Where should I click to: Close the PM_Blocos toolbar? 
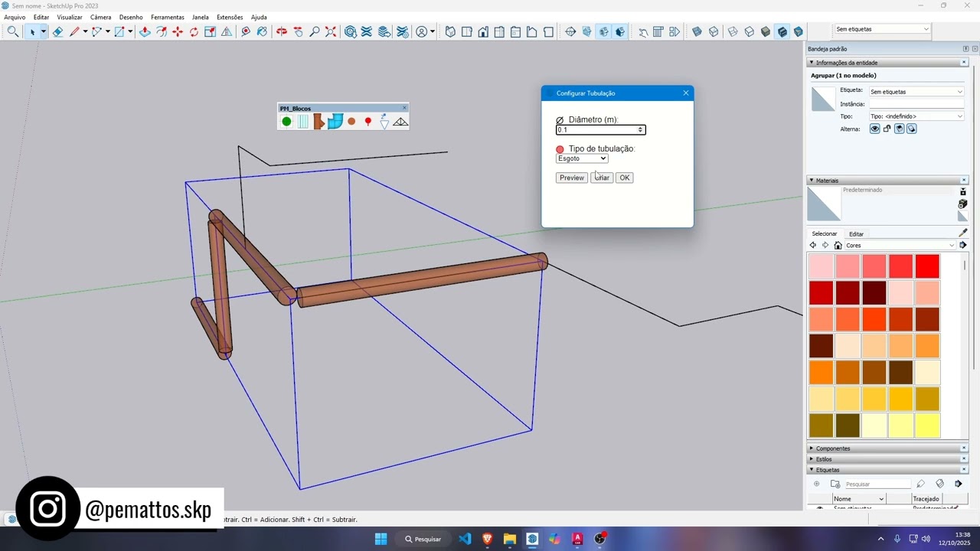[404, 108]
